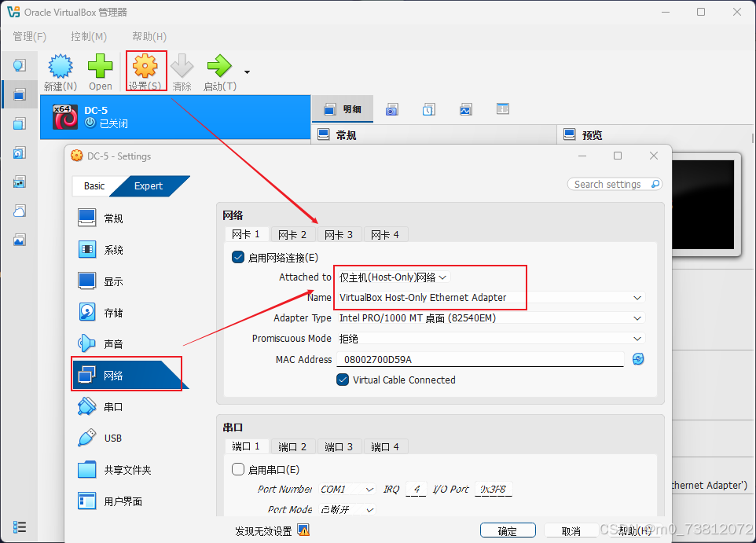This screenshot has width=756, height=543.
Task: Click the VM Preview (预览) thumbnail
Action: tap(703, 204)
